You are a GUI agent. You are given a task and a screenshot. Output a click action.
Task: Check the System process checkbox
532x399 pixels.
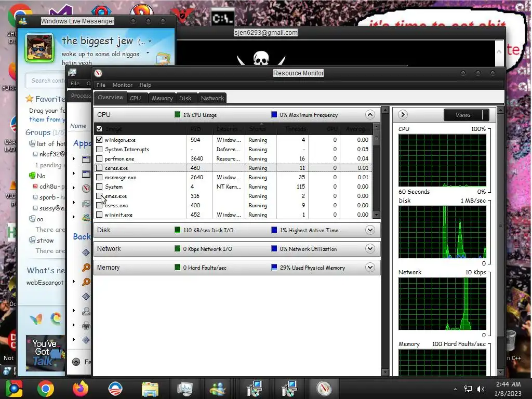(x=99, y=187)
